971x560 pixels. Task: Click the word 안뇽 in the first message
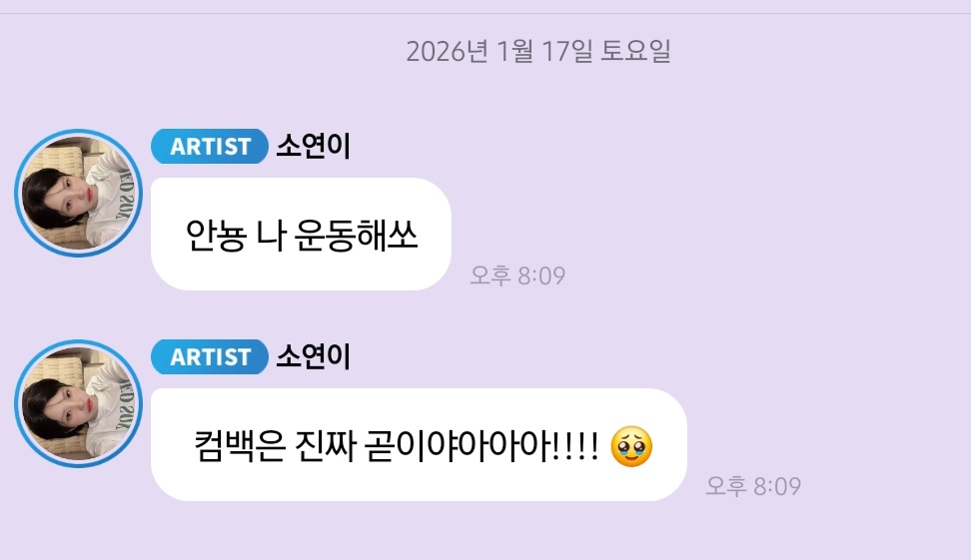[x=216, y=236]
